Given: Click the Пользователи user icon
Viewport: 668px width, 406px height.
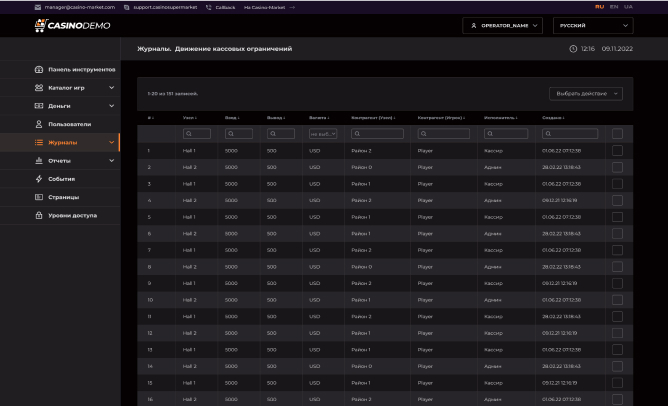Looking at the screenshot, I should pos(38,124).
